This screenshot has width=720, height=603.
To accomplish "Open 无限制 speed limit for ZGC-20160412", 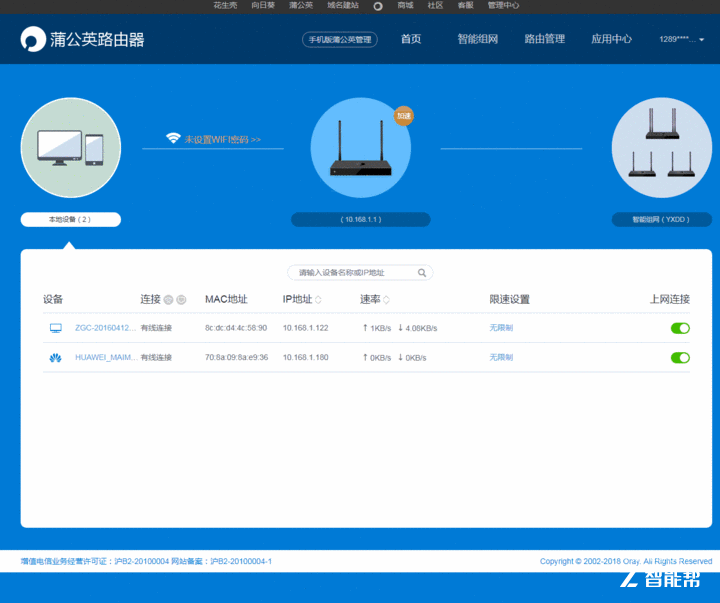I will [501, 328].
